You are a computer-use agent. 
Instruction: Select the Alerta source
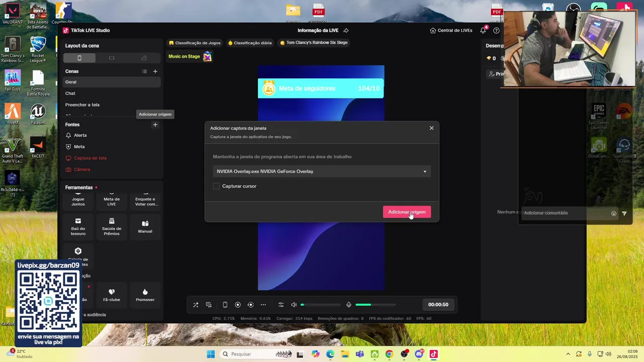(112, 135)
